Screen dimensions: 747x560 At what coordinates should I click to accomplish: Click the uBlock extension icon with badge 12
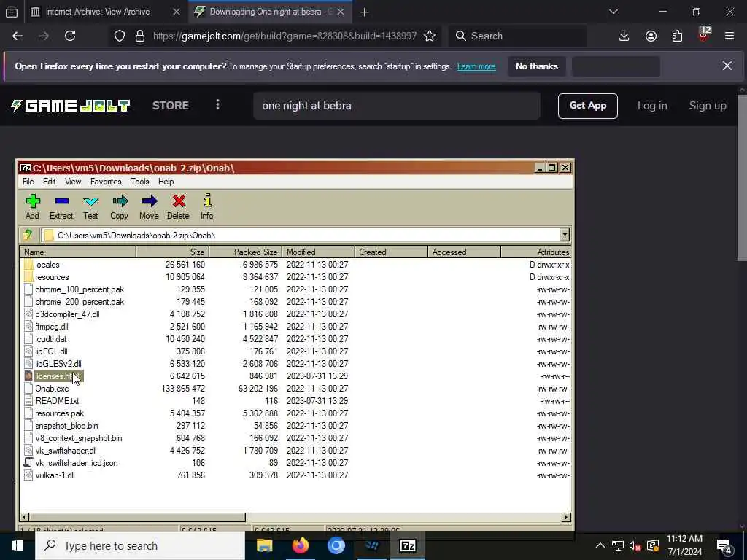tap(704, 35)
